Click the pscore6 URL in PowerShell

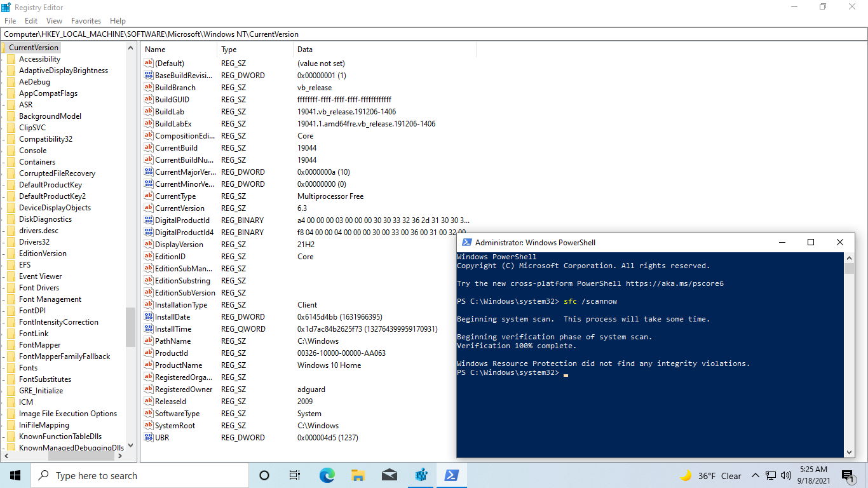675,283
